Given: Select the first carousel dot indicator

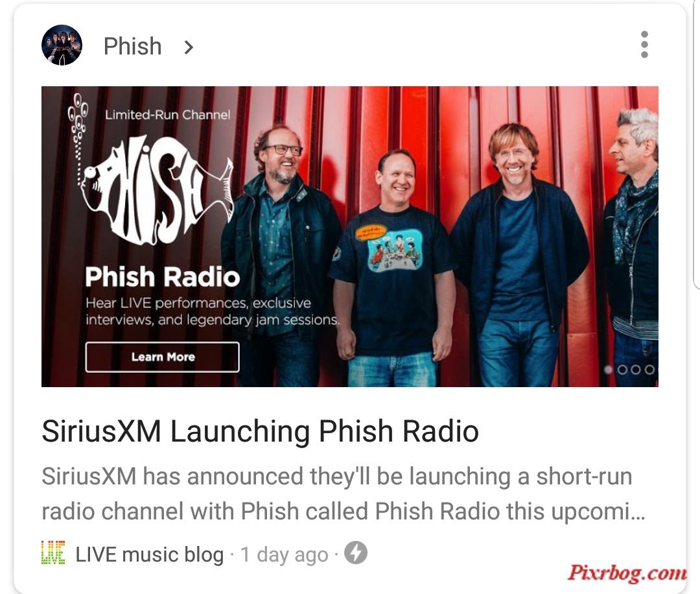Looking at the screenshot, I should coord(608,370).
